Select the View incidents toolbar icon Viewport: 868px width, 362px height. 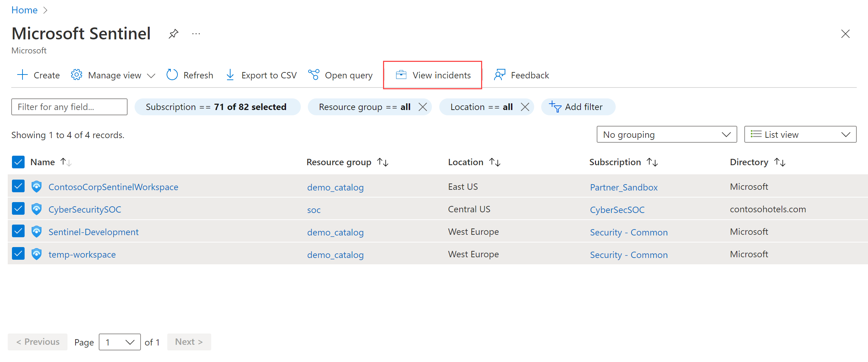point(401,75)
